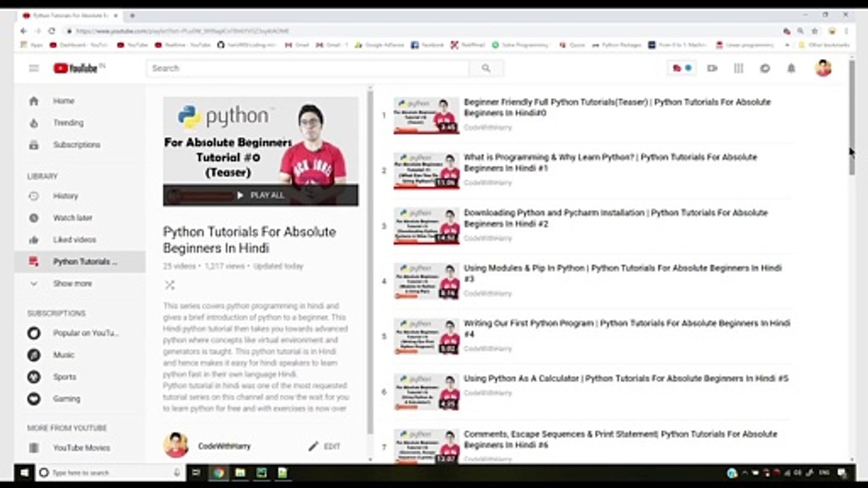
Task: Click thumbnail of video number 3
Action: tap(427, 226)
